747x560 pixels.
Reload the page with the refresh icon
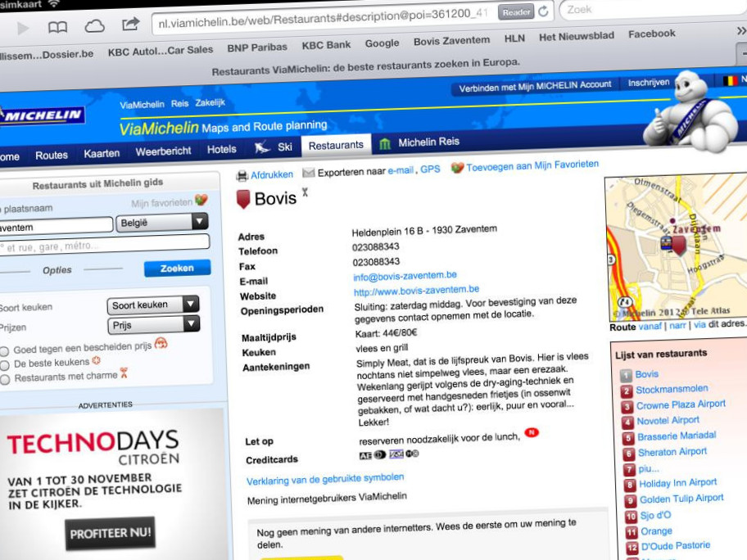(x=543, y=12)
